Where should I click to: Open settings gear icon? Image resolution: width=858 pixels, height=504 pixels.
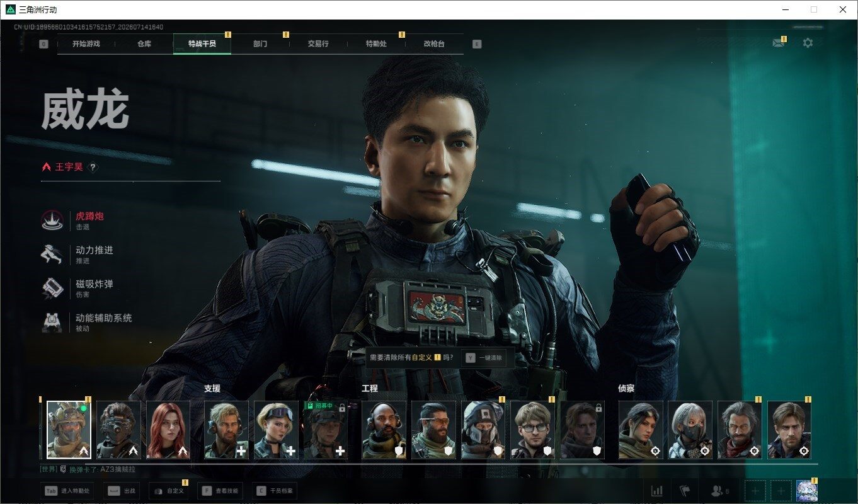coord(808,43)
